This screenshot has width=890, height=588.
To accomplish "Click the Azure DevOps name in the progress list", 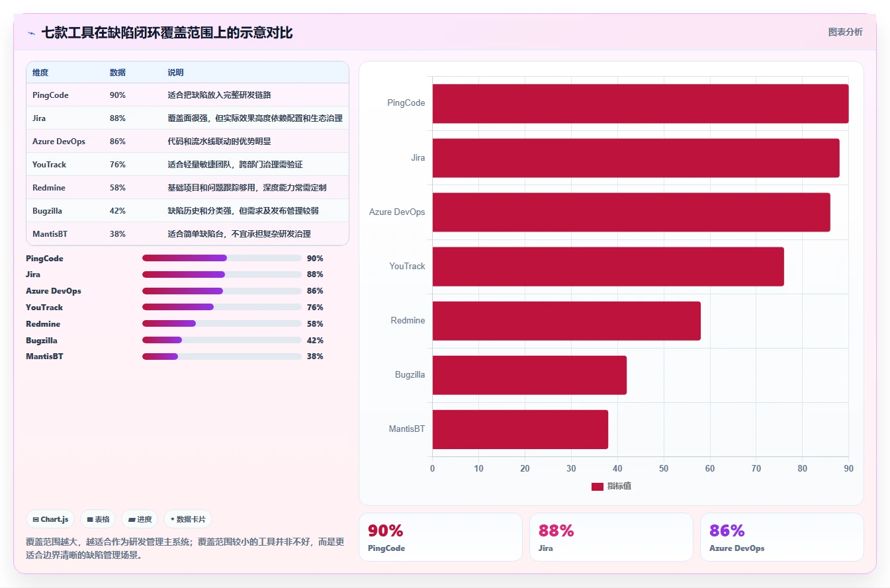I will (54, 291).
